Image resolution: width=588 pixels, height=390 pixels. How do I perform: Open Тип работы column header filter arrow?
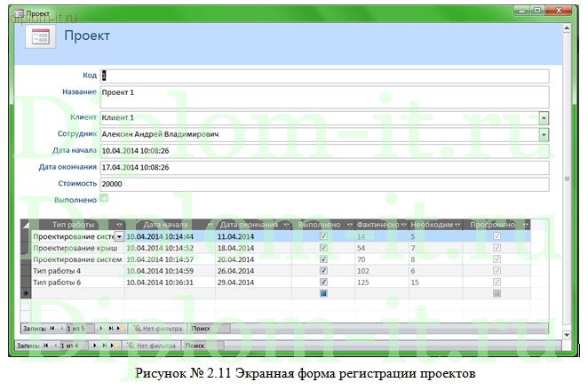(x=119, y=225)
